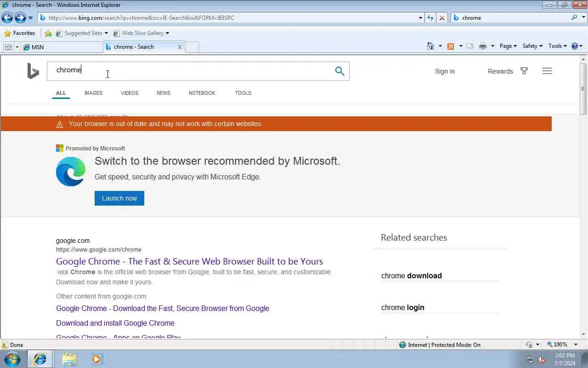This screenshot has width=588, height=368.
Task: Click the Help question mark icon
Action: pyautogui.click(x=574, y=46)
